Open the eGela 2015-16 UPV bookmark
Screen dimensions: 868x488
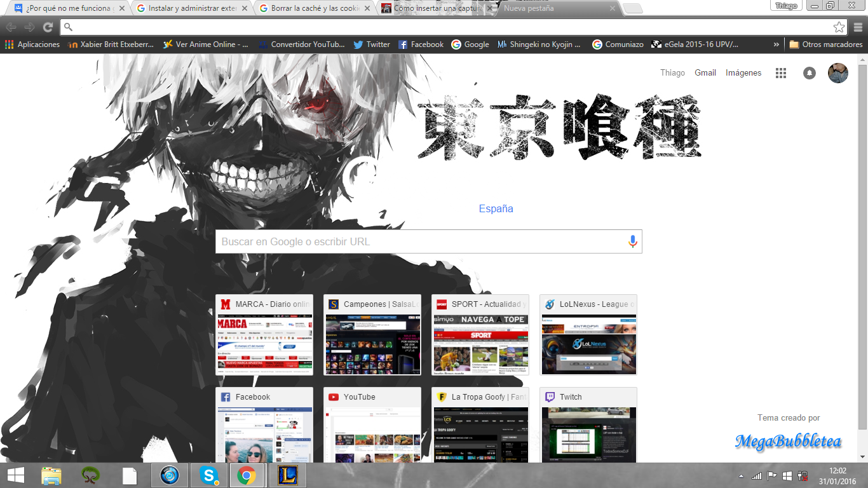[695, 44]
